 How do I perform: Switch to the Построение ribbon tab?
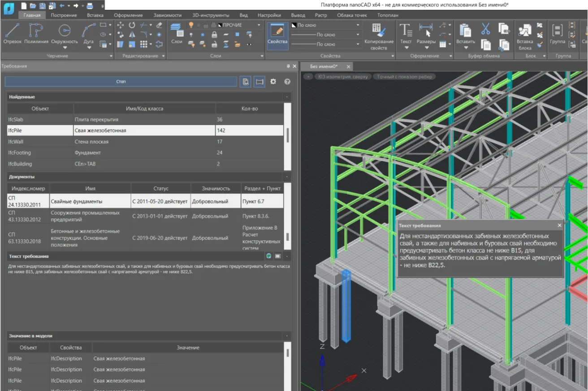(x=64, y=15)
